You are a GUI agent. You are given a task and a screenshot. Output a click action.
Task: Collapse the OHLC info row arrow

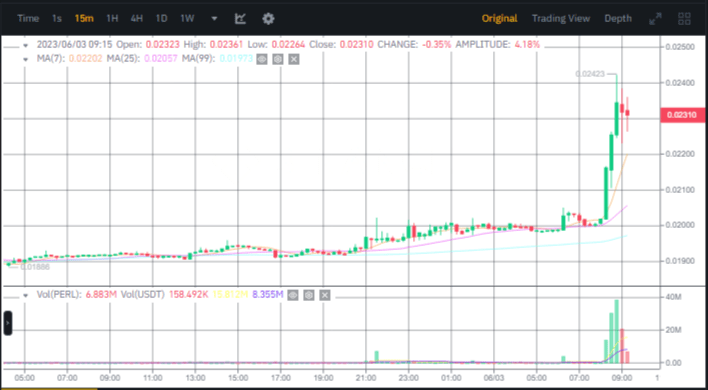click(x=26, y=45)
